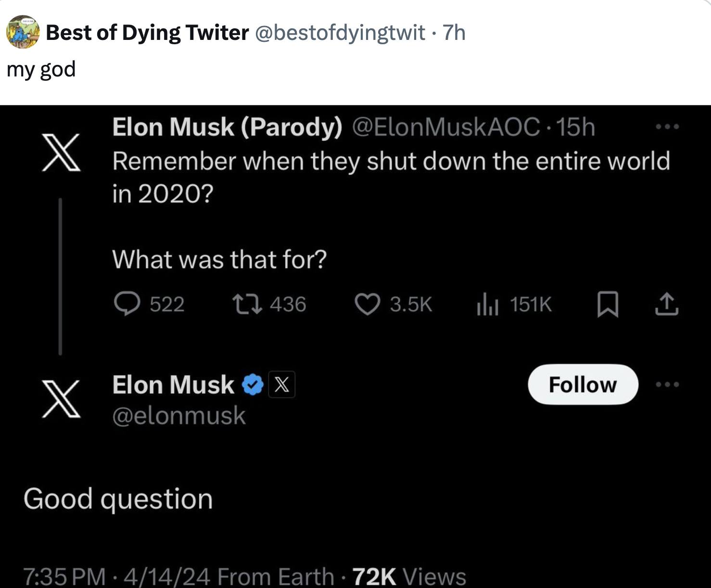
Task: Bookmark the parody tweet
Action: point(608,305)
